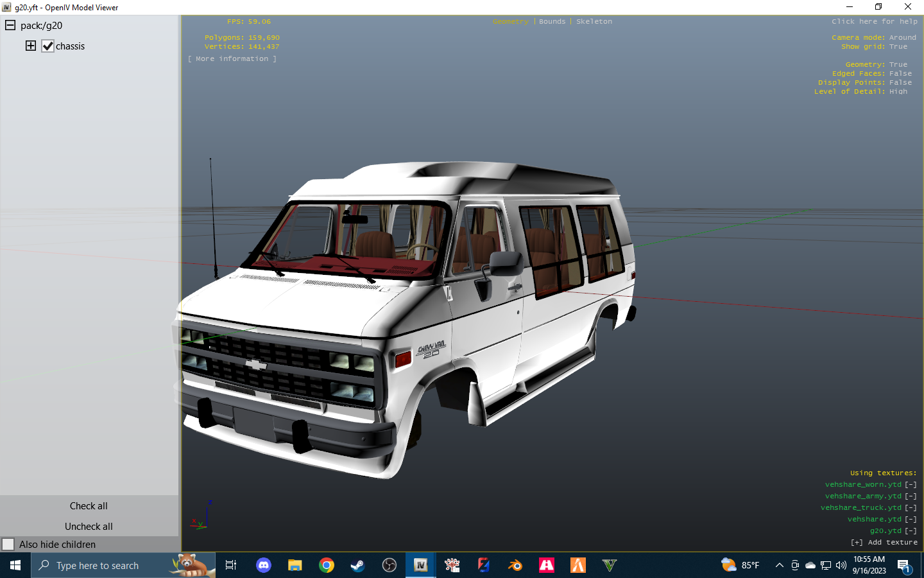Screen dimensions: 924x578
Task: Toggle the Edged Faces setting
Action: pos(900,73)
